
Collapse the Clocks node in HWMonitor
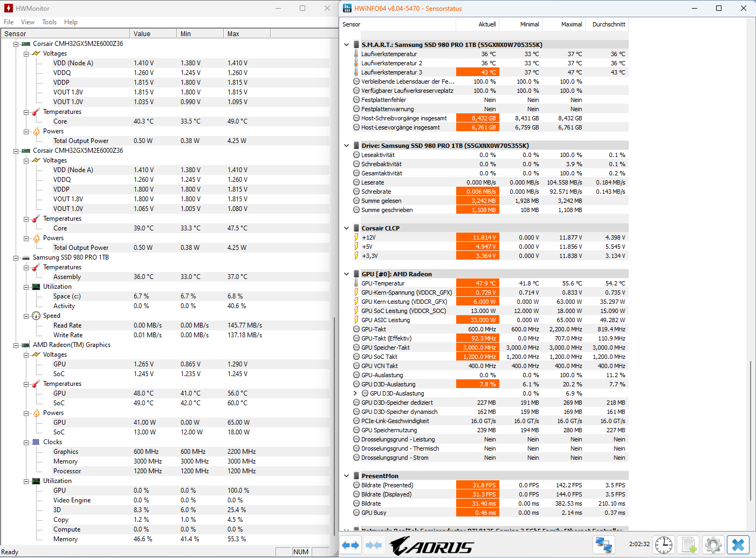26,442
